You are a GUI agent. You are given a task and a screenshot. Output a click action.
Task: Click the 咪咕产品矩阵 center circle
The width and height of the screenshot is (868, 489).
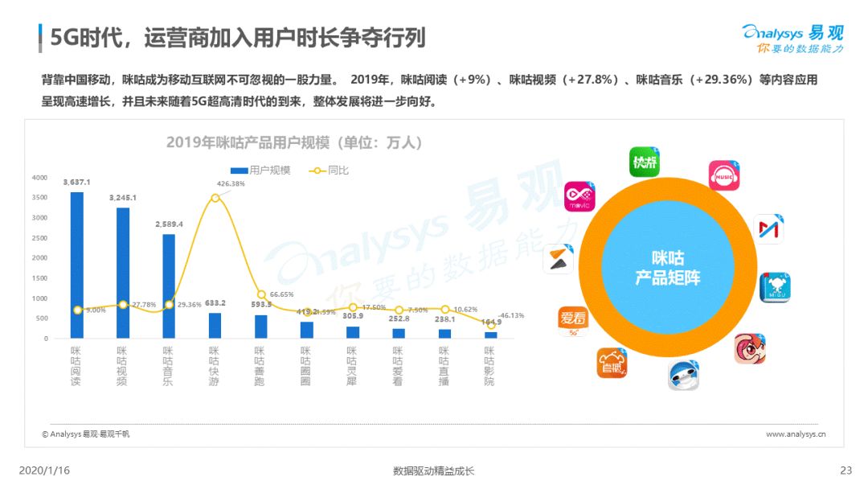(x=668, y=268)
